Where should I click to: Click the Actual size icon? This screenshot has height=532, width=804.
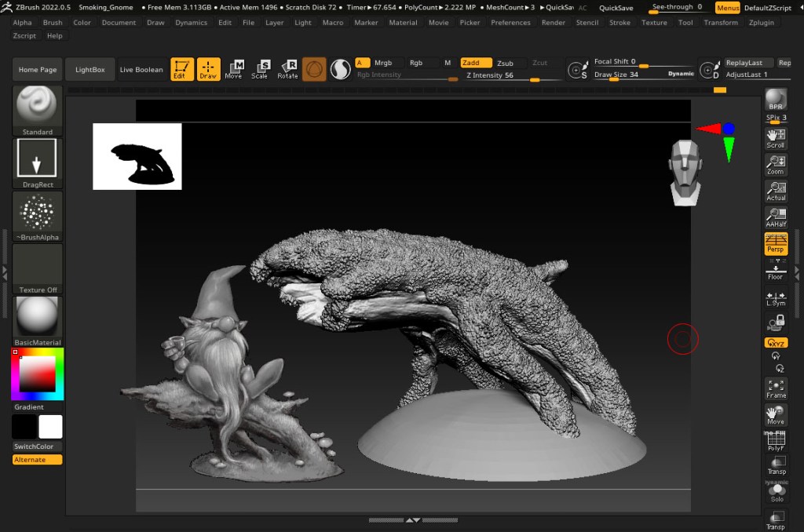click(776, 191)
